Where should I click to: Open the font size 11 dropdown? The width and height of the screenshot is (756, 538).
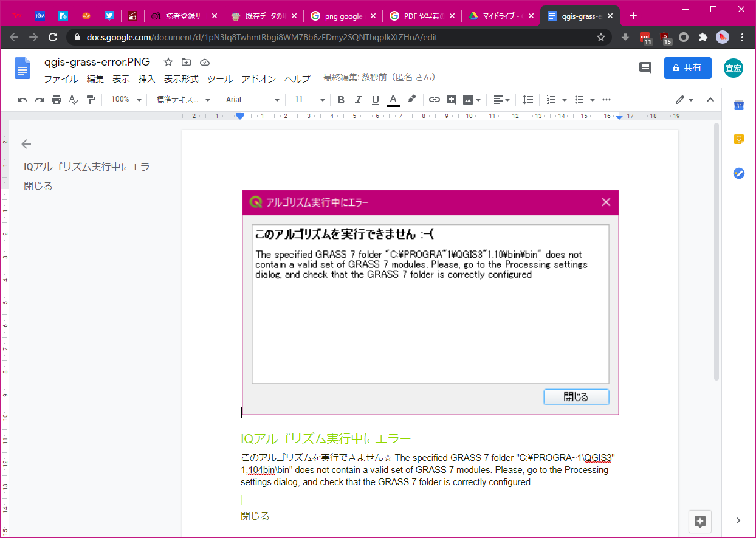coord(310,100)
